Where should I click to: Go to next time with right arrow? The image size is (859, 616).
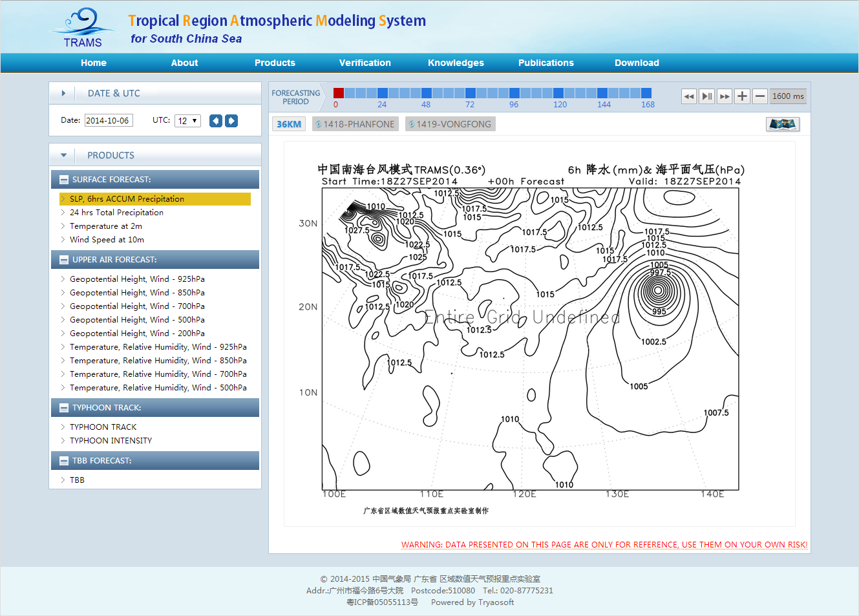click(231, 121)
